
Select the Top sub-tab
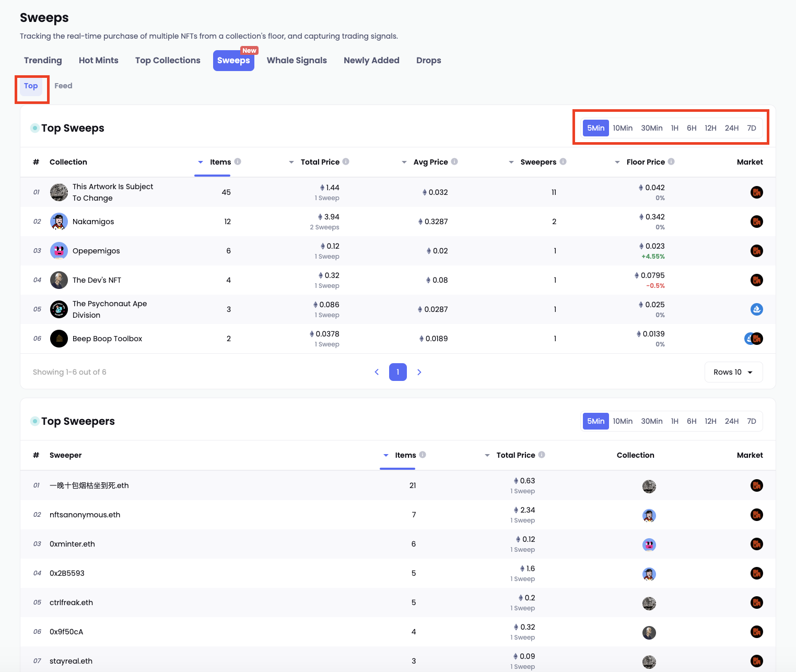(x=31, y=86)
